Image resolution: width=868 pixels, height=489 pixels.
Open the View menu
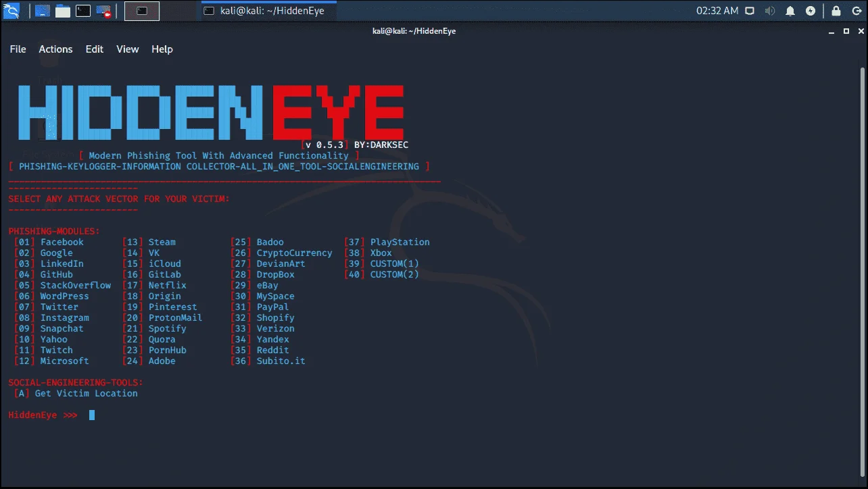(x=127, y=49)
